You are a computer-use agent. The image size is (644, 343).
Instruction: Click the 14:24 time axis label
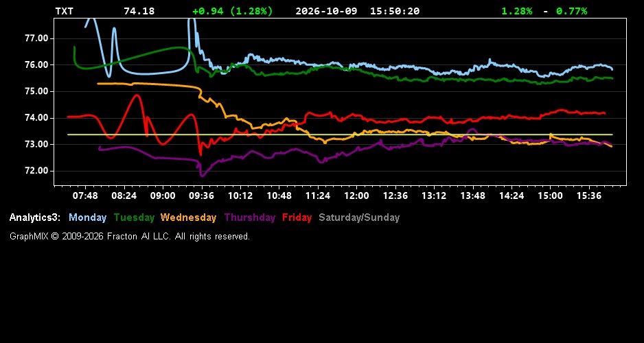(x=511, y=196)
